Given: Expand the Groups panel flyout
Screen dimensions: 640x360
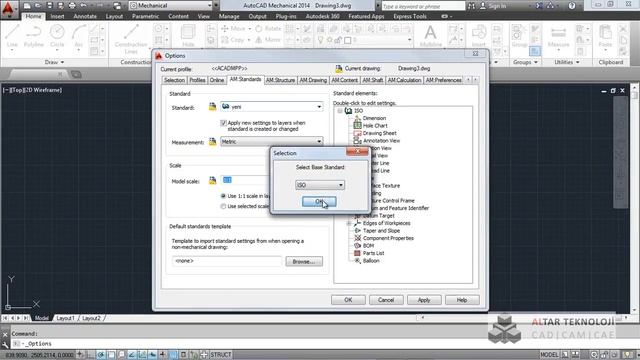Looking at the screenshot, I should [x=536, y=62].
